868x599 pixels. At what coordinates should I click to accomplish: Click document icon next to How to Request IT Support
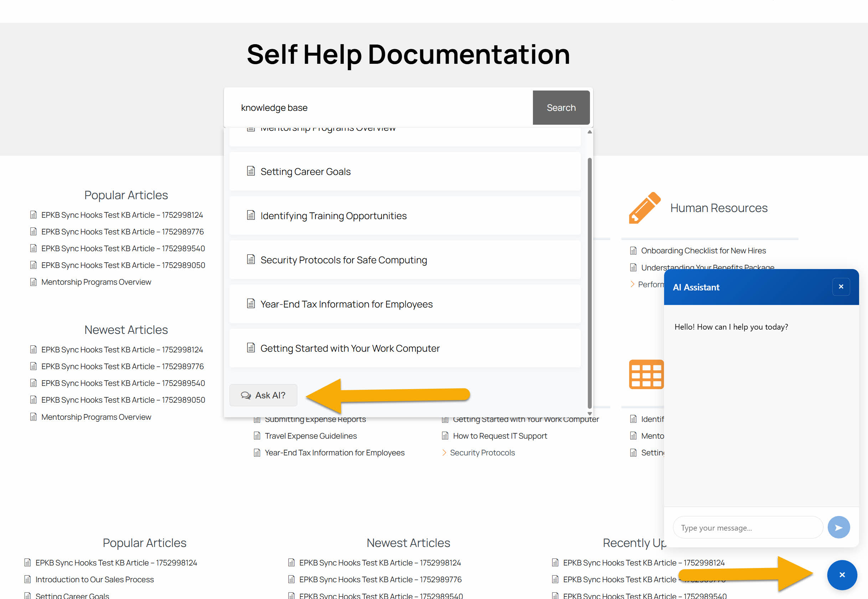[445, 436]
